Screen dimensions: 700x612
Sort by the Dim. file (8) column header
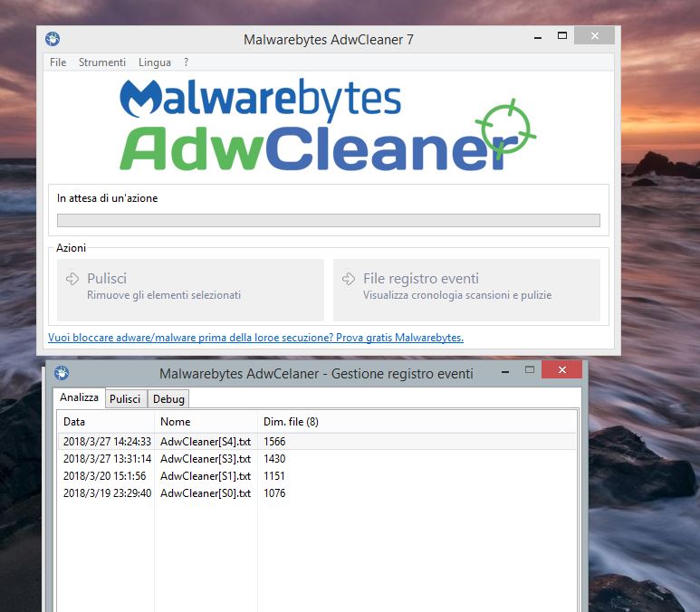coord(291,422)
